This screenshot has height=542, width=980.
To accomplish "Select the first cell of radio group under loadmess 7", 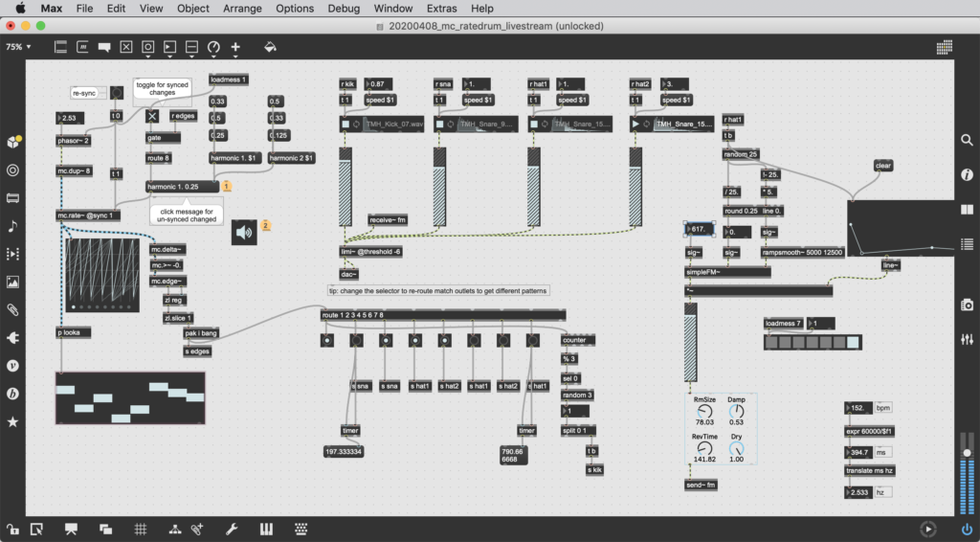I will (772, 342).
